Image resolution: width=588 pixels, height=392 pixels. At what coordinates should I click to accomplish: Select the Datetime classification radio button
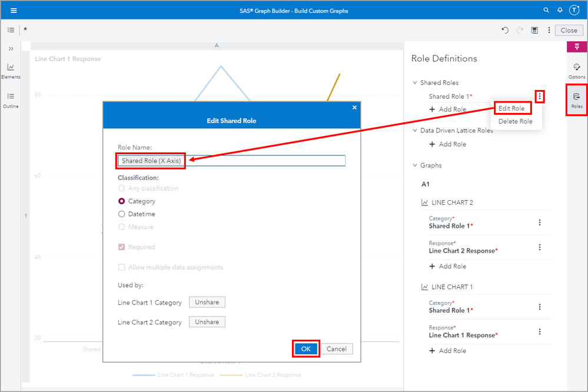pos(121,214)
